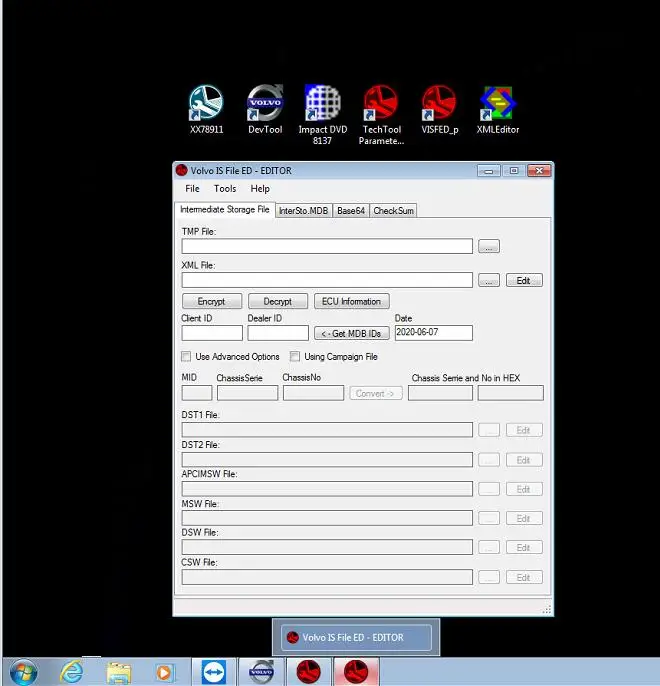
Task: Click the DST1 File path field
Action: (x=327, y=430)
